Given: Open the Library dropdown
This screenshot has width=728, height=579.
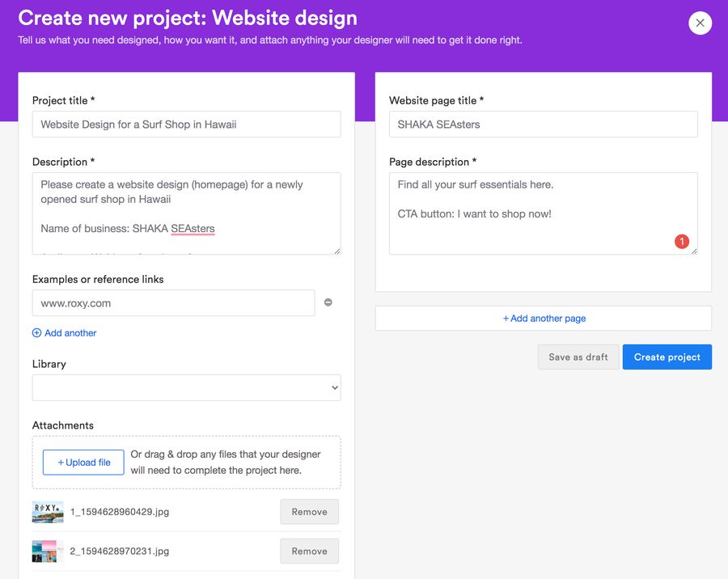Looking at the screenshot, I should 186,387.
